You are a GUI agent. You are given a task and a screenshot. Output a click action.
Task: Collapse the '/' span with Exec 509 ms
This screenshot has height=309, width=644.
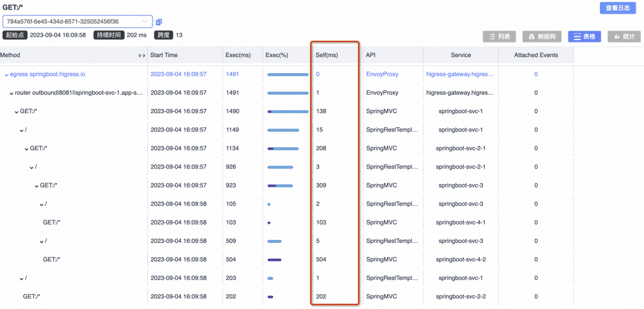(x=42, y=241)
